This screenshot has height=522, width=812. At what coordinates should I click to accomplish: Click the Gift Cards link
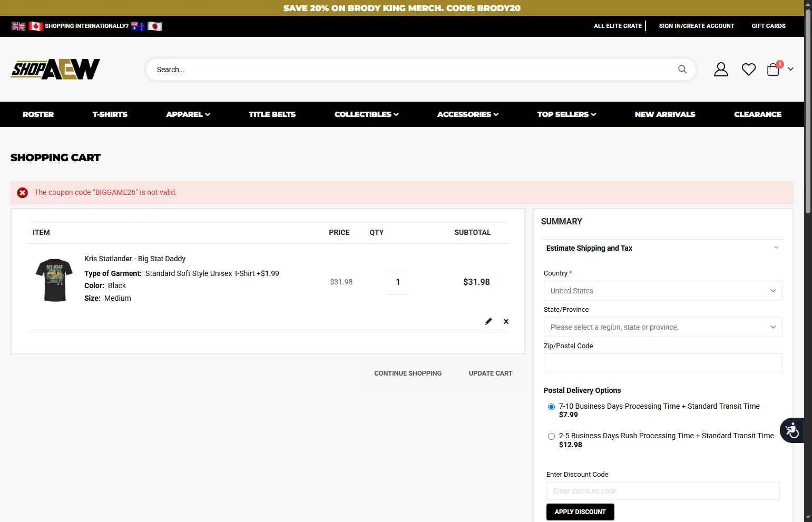pos(768,26)
